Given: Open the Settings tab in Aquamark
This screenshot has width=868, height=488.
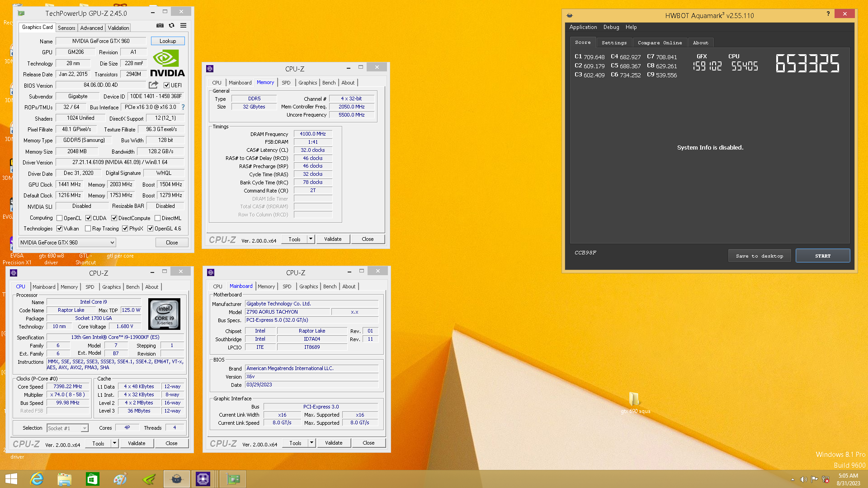Looking at the screenshot, I should (614, 42).
